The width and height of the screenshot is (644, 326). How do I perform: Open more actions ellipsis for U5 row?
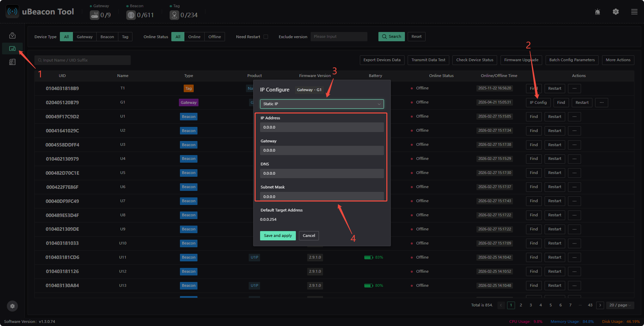[575, 173]
